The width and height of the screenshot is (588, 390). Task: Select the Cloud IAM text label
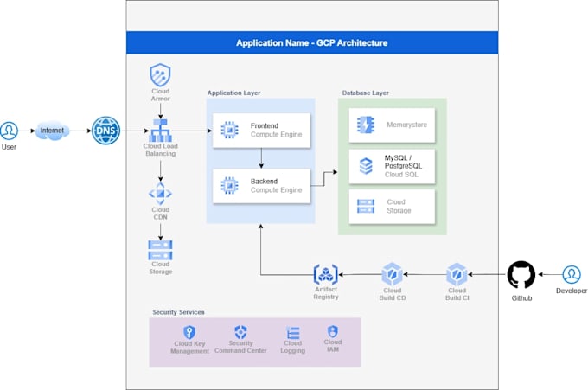[x=333, y=346]
